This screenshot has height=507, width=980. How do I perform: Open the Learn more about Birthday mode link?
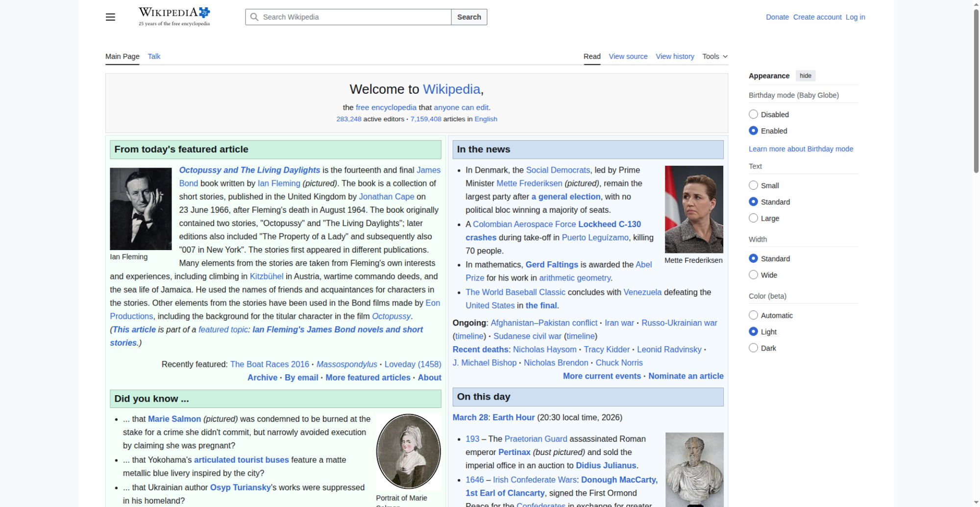tap(801, 149)
